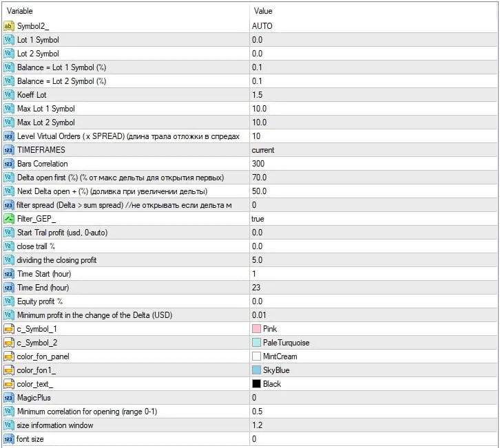
Task: Click the SkyBlue color swatch
Action: [257, 370]
